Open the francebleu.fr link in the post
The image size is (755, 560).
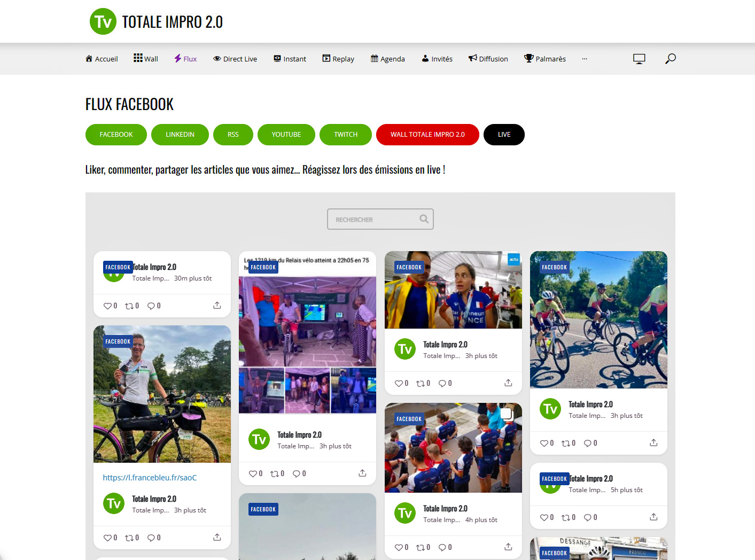pyautogui.click(x=150, y=477)
